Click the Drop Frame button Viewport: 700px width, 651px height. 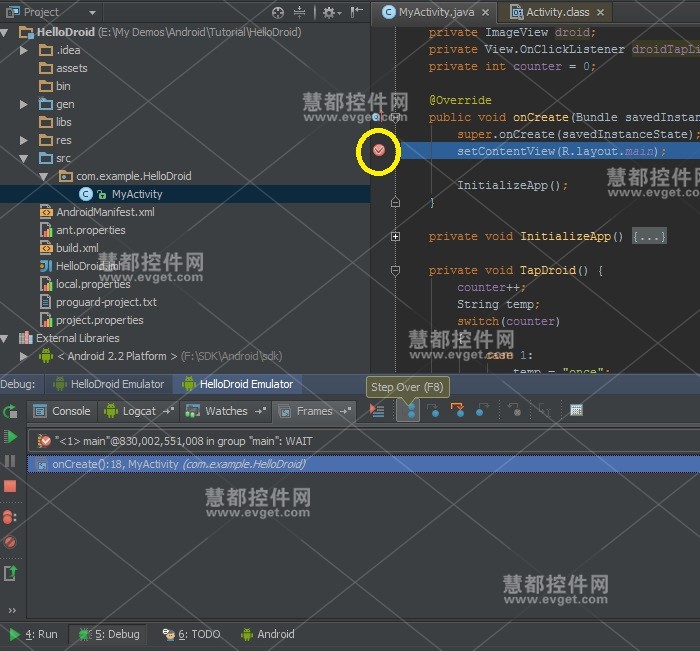click(514, 410)
